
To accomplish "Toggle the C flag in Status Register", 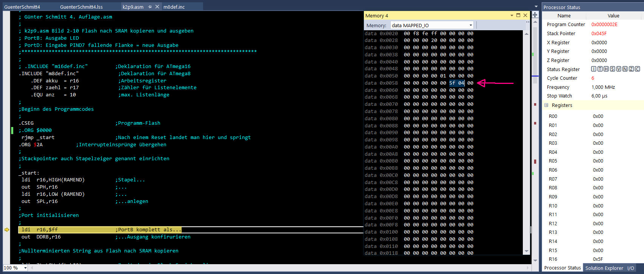I will tap(638, 69).
